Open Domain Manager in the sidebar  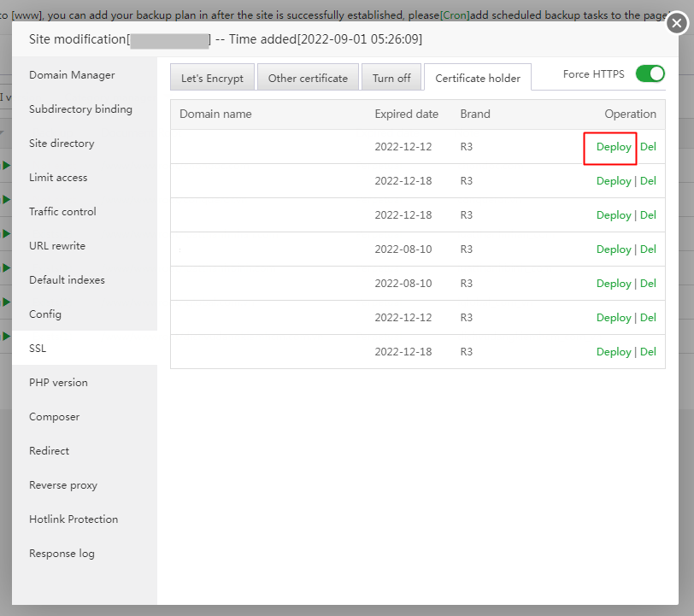[x=72, y=75]
